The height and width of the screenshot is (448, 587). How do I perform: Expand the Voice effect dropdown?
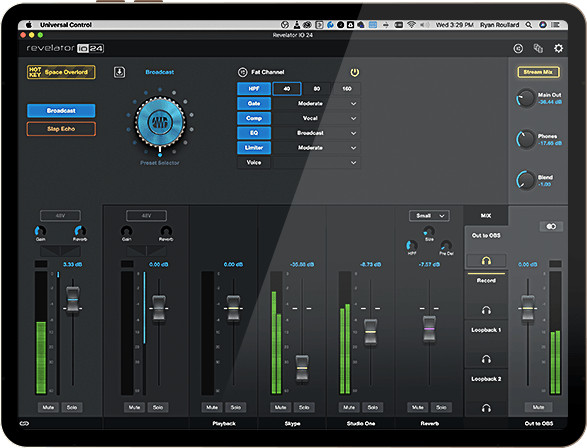pyautogui.click(x=317, y=162)
